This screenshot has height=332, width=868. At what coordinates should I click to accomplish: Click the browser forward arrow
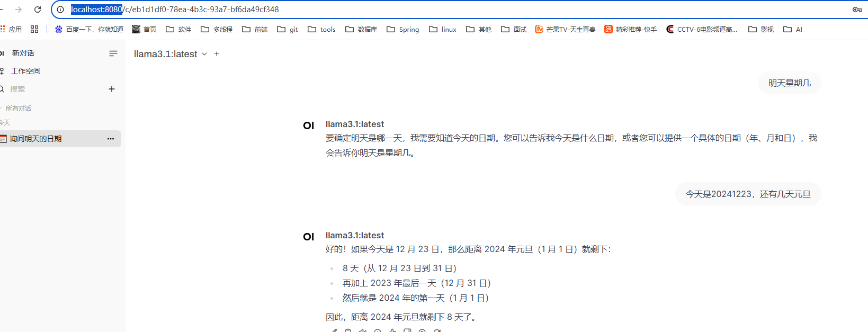[x=19, y=10]
